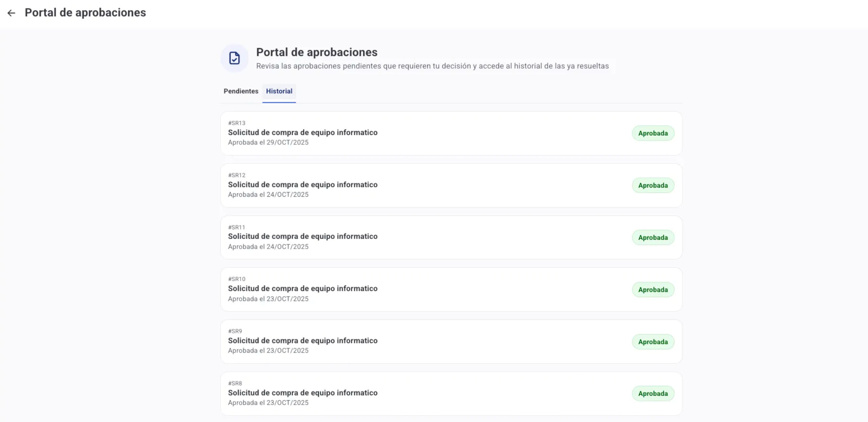The height and width of the screenshot is (422, 868).
Task: Click the #SR12 identifier label
Action: point(236,175)
